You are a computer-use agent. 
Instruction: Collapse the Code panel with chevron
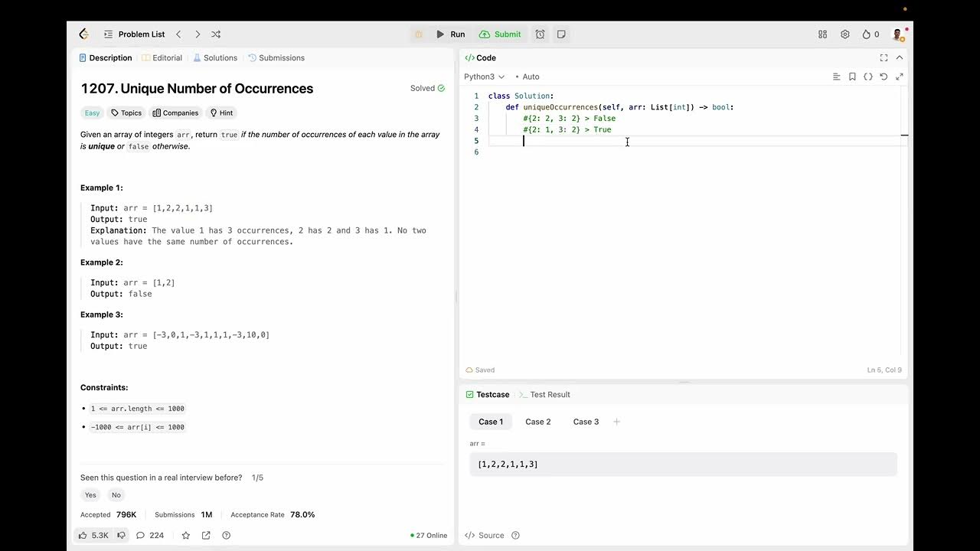(x=900, y=57)
